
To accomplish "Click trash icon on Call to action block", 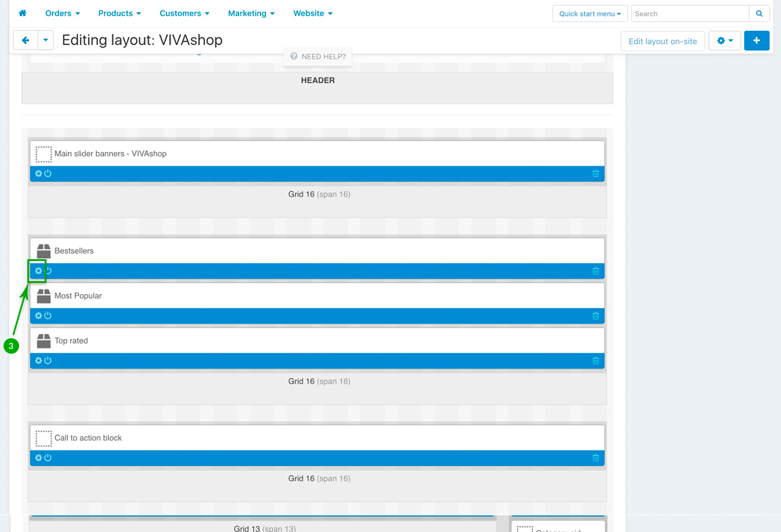I will pos(595,458).
